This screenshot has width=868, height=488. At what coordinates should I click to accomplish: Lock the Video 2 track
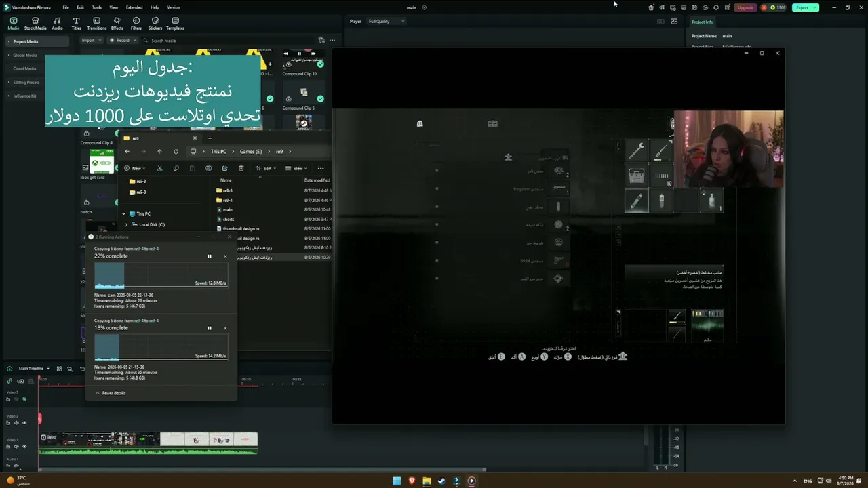coord(8,423)
